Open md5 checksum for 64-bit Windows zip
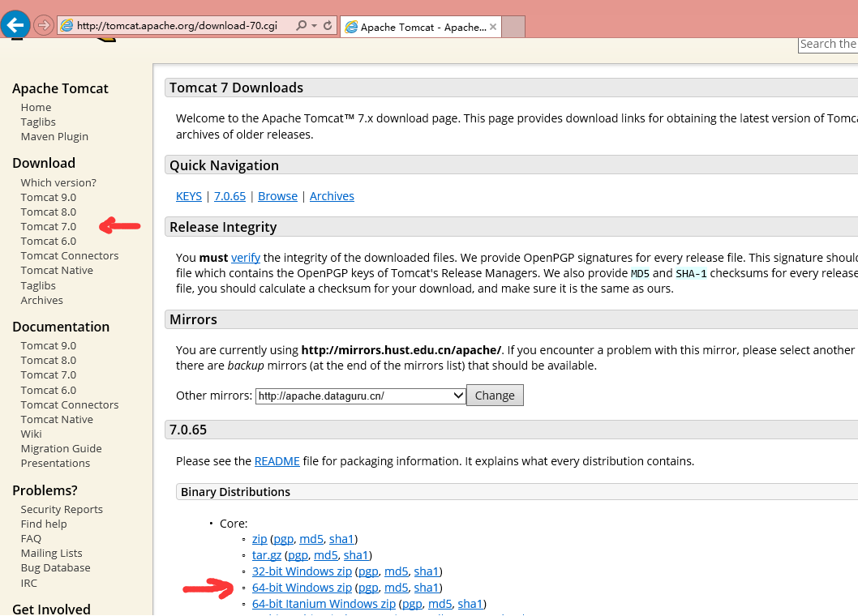Viewport: 858px width, 616px height. tap(397, 588)
